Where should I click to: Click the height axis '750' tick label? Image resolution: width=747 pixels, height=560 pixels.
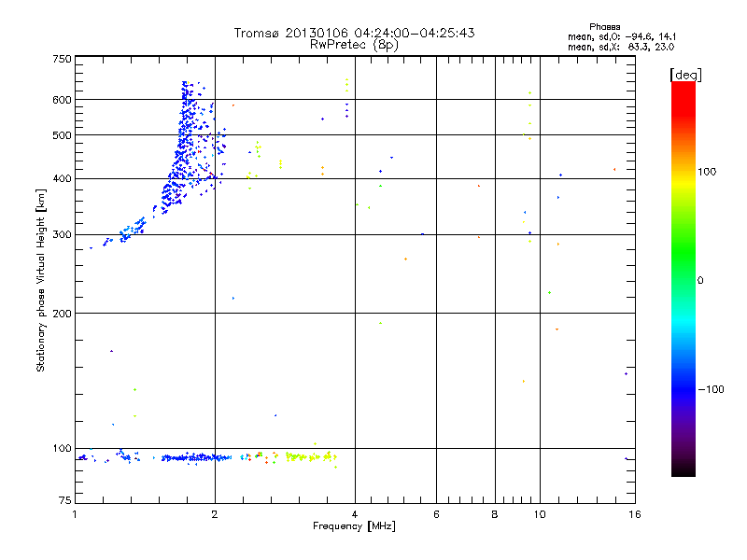62,59
